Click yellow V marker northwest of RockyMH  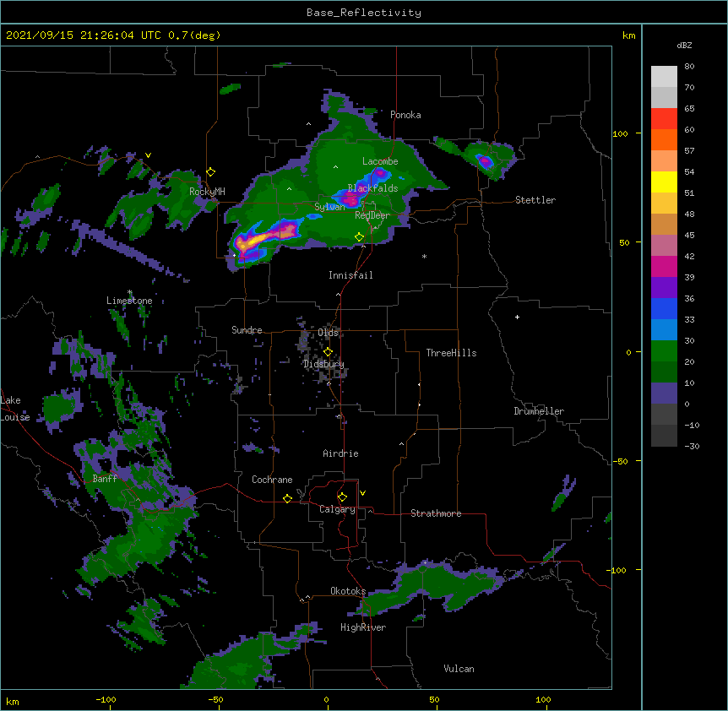point(148,155)
